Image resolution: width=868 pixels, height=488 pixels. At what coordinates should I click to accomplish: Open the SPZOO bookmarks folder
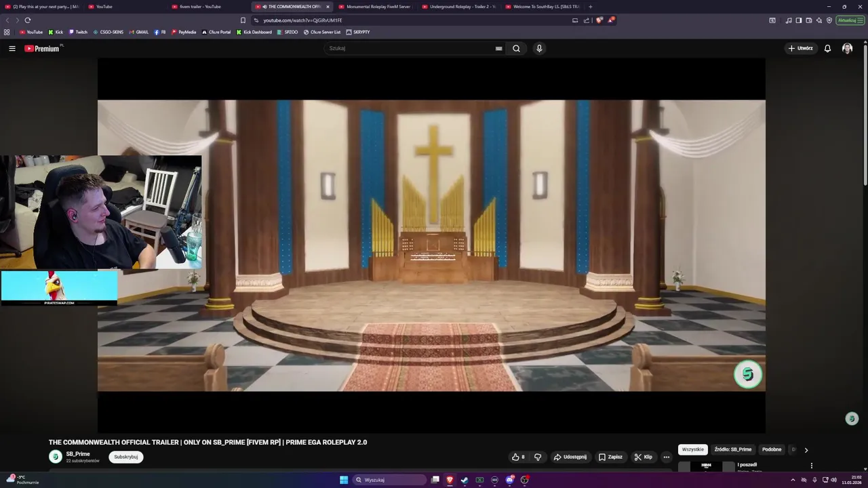tap(288, 32)
